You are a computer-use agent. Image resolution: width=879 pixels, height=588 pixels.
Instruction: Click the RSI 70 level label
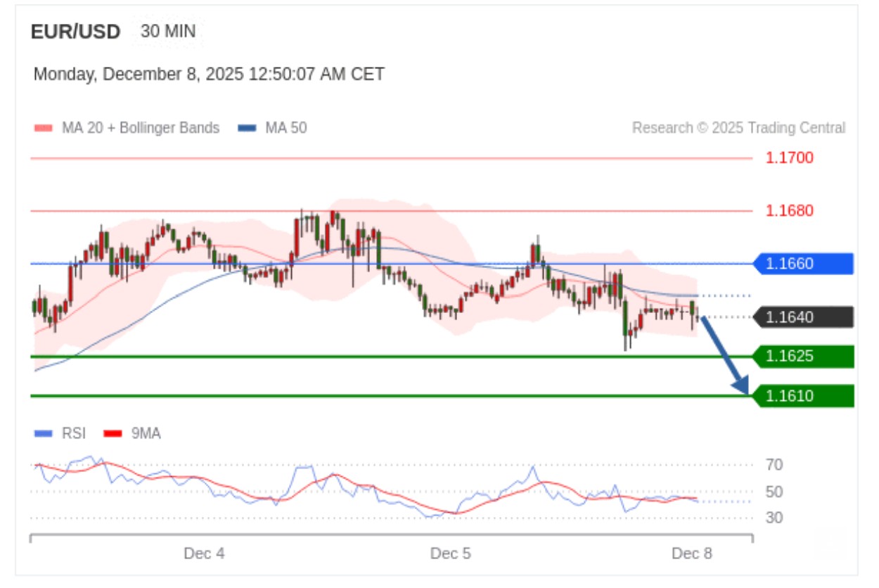(x=774, y=465)
